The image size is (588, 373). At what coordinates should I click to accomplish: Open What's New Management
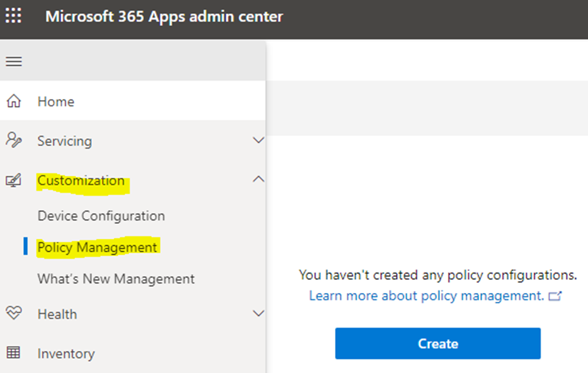(116, 278)
